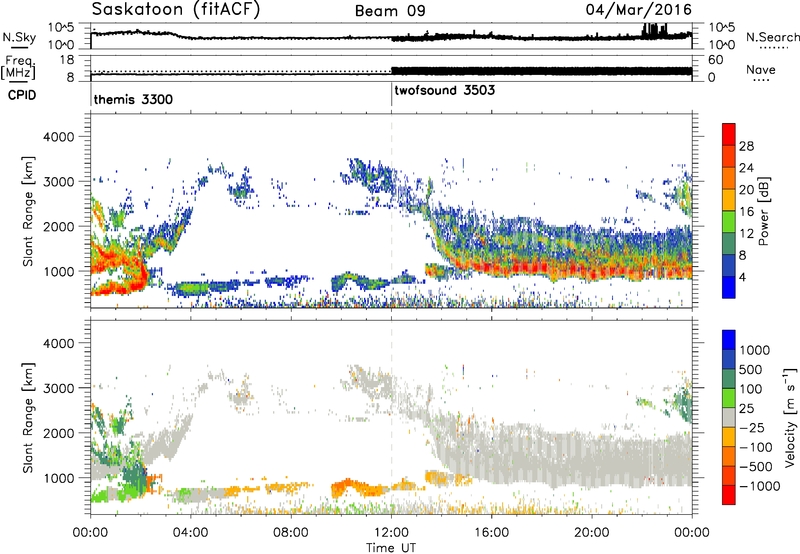
Task: Click the 'Nave' legend label
Action: click(760, 69)
